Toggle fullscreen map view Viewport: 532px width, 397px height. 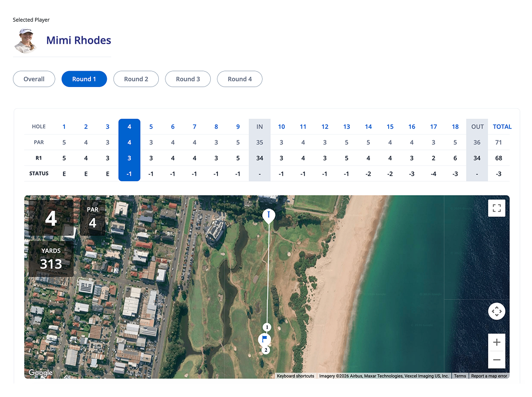click(x=496, y=208)
